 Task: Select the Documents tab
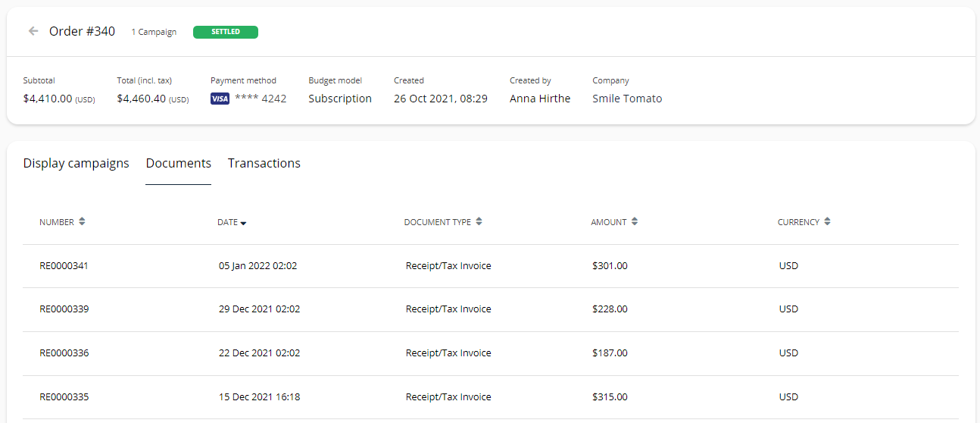[178, 163]
